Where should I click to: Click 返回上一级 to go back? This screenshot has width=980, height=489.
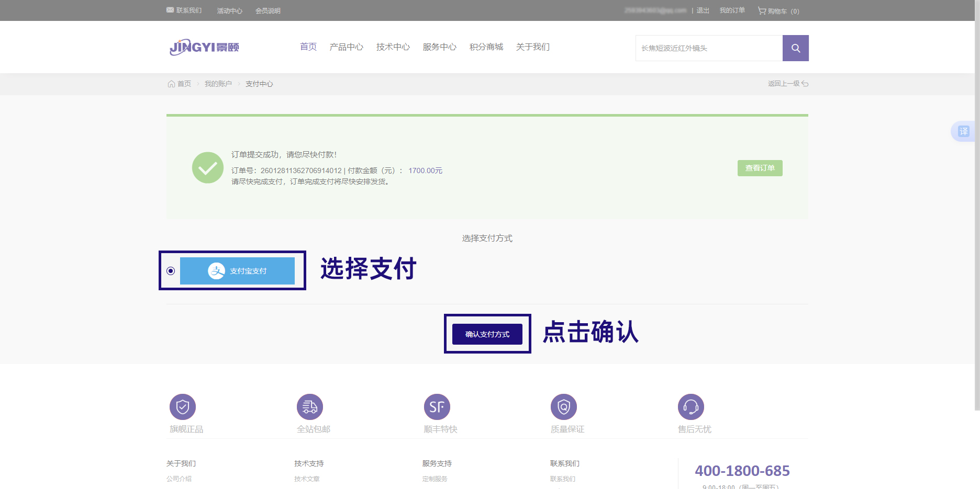pos(787,84)
